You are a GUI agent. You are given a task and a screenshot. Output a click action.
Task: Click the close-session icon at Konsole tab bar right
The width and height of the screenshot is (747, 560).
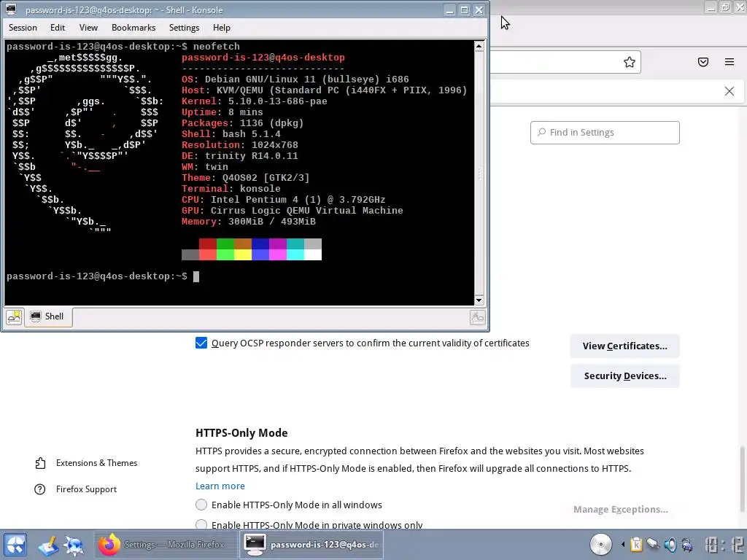pos(477,317)
